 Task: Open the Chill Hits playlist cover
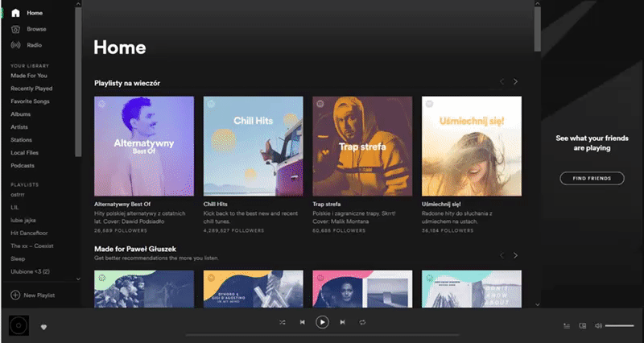tap(254, 147)
